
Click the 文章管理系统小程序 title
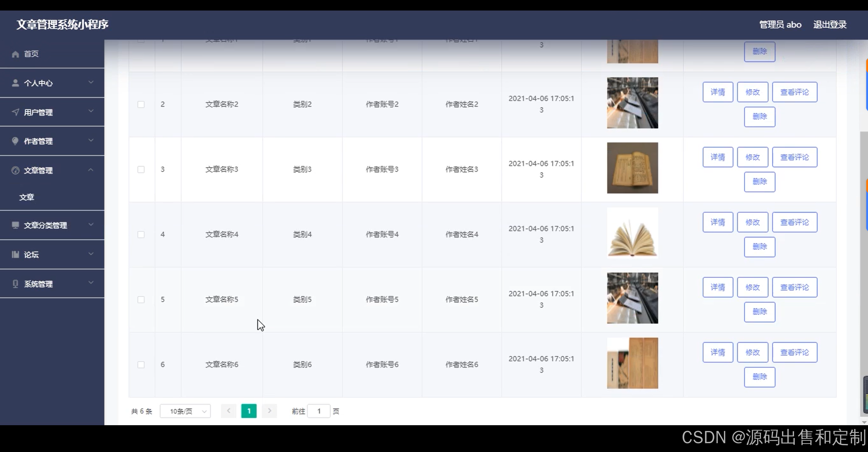[62, 24]
